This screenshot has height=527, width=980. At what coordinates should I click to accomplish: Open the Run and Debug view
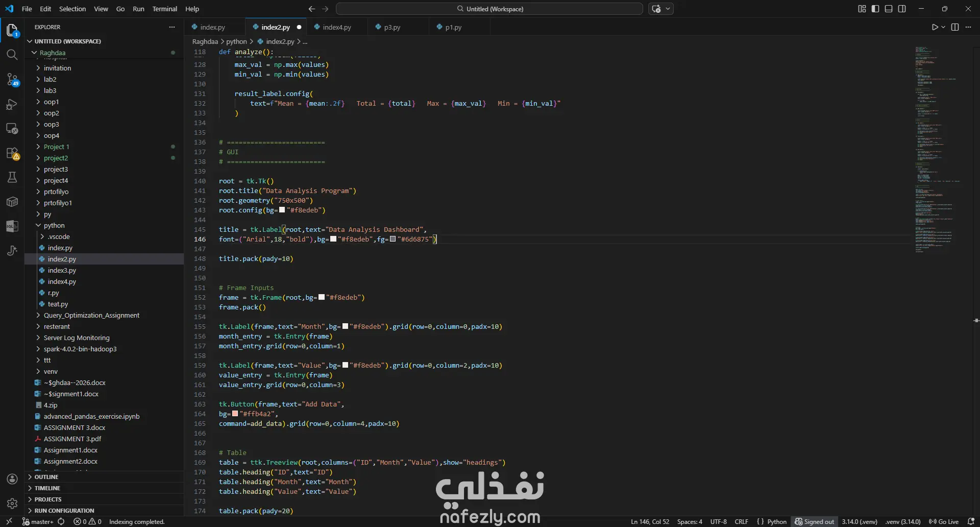tap(12, 104)
